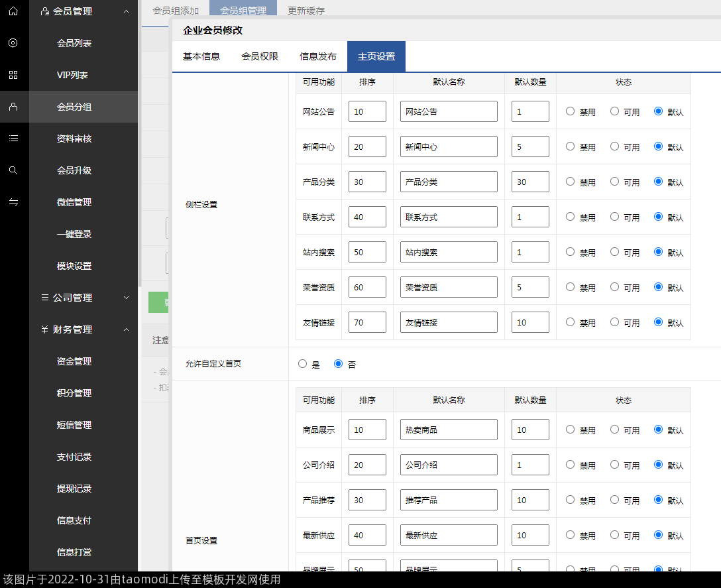
Task: Click the swap arrows icon in rail
Action: click(x=13, y=202)
